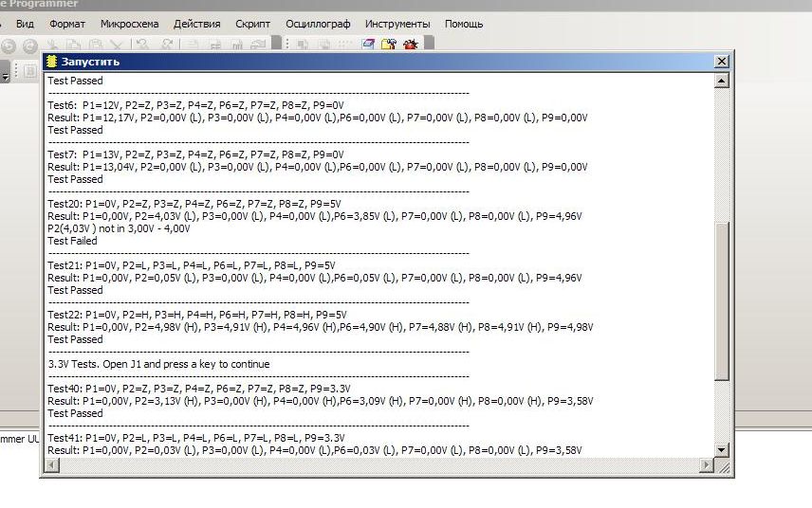Click 'Test Passed' under Test40 result
812x508 pixels.
pyautogui.click(x=75, y=413)
